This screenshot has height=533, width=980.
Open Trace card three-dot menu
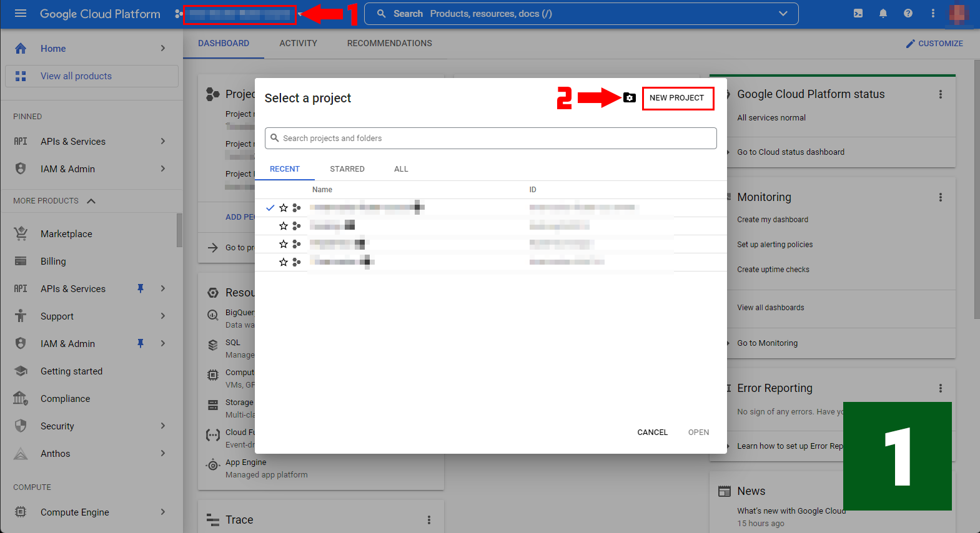pyautogui.click(x=429, y=520)
